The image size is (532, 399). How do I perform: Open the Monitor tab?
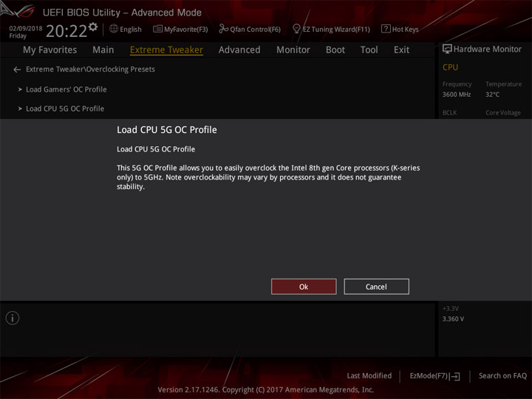click(x=293, y=50)
